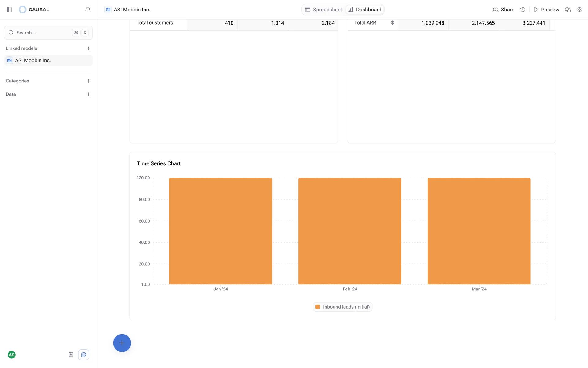This screenshot has height=368, width=588.
Task: Open settings gear icon
Action: click(x=579, y=10)
